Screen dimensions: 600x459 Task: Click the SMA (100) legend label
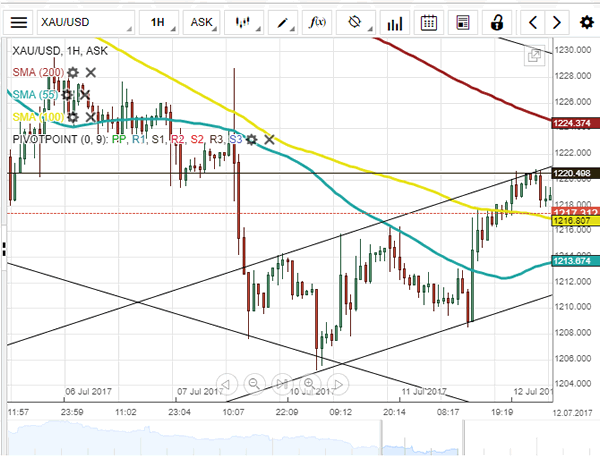click(38, 117)
